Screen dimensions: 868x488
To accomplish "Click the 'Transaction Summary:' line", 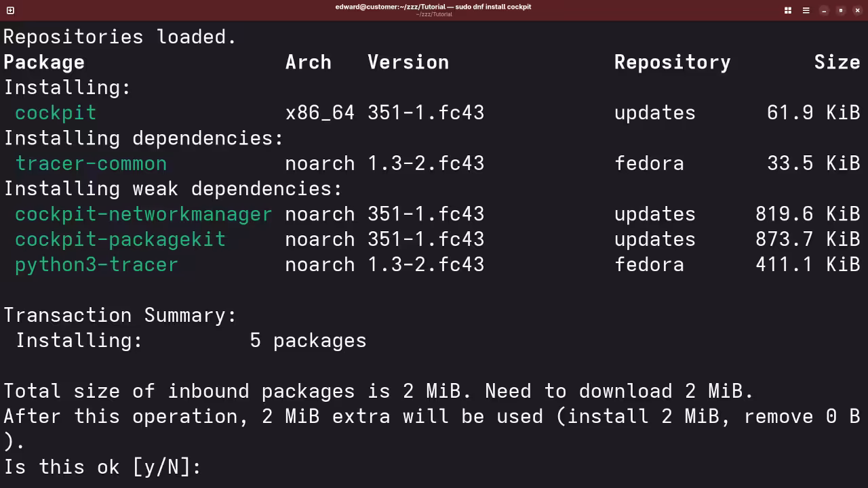I will tap(120, 315).
